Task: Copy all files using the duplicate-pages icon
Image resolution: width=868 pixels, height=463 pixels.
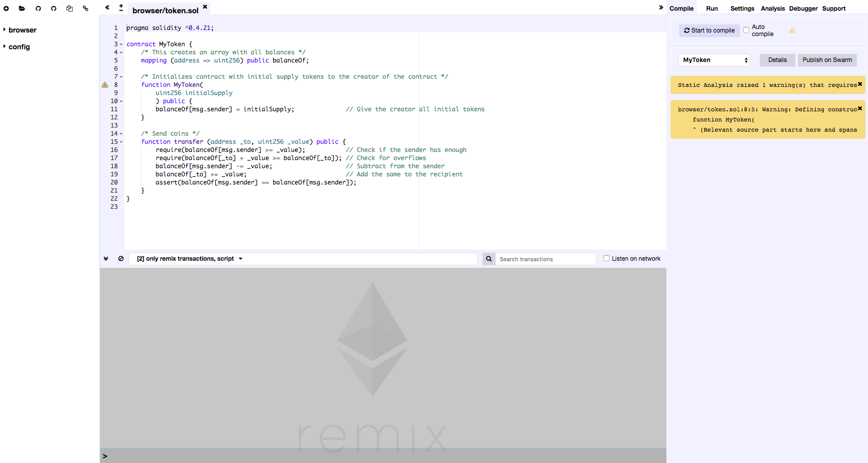Action: (x=70, y=9)
